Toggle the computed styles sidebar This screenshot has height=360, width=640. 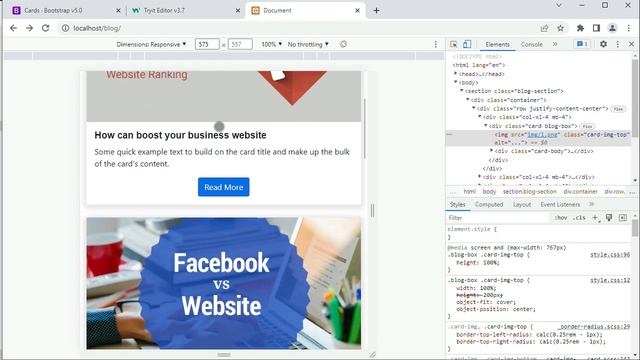(623, 218)
